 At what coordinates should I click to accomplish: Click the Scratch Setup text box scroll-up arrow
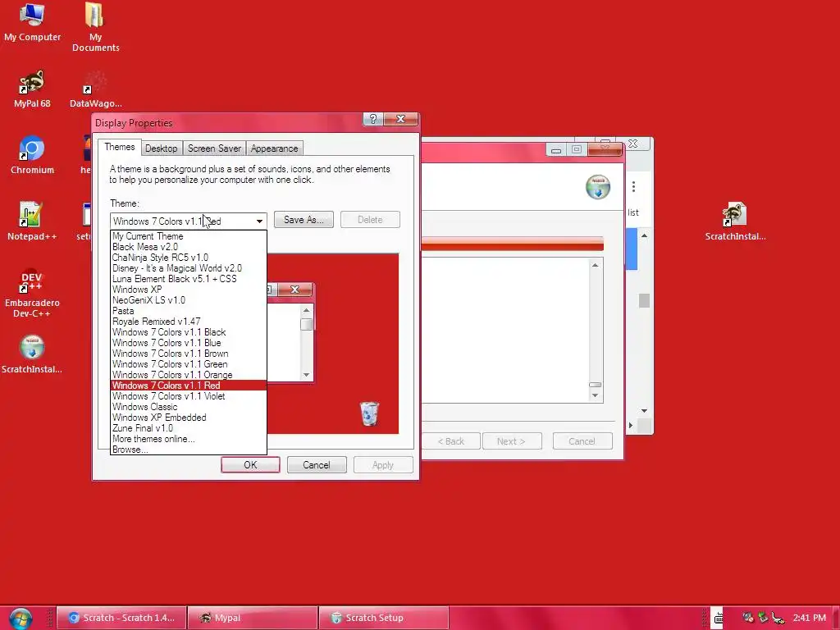(595, 265)
